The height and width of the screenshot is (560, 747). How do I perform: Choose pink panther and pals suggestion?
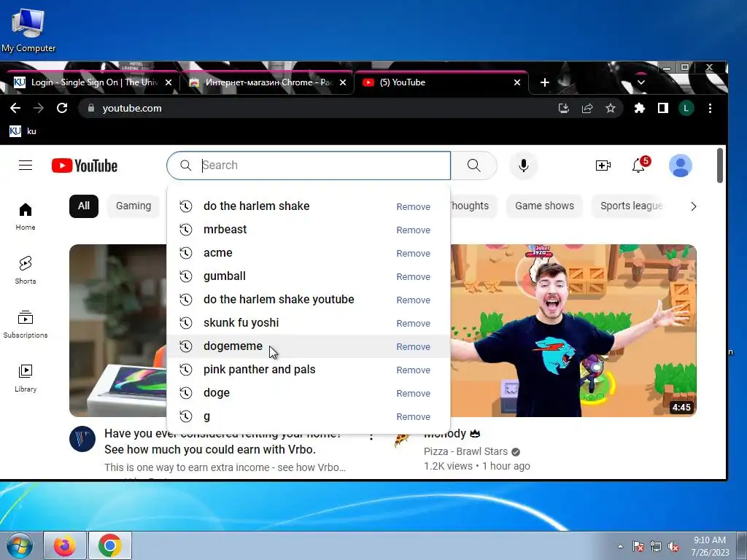309,370
